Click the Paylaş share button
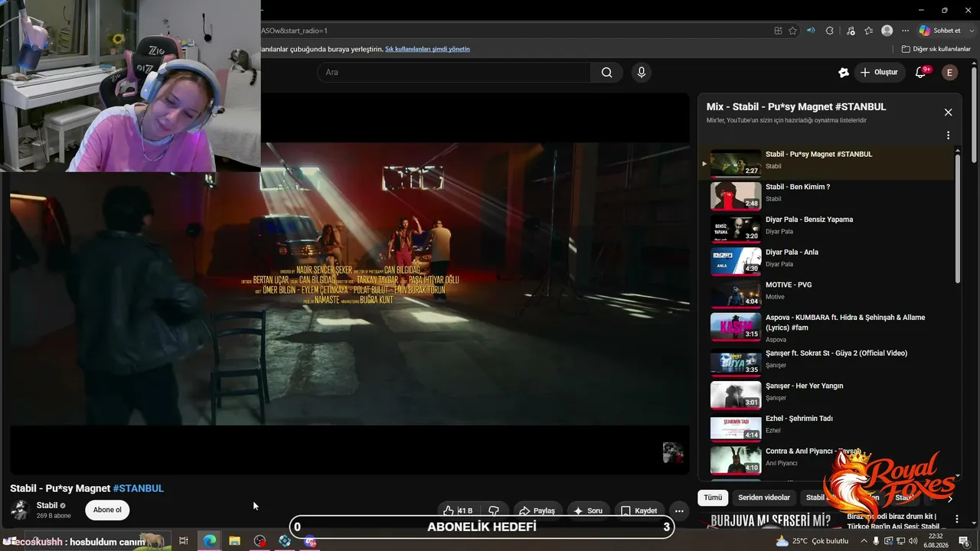The width and height of the screenshot is (980, 551). point(537,510)
